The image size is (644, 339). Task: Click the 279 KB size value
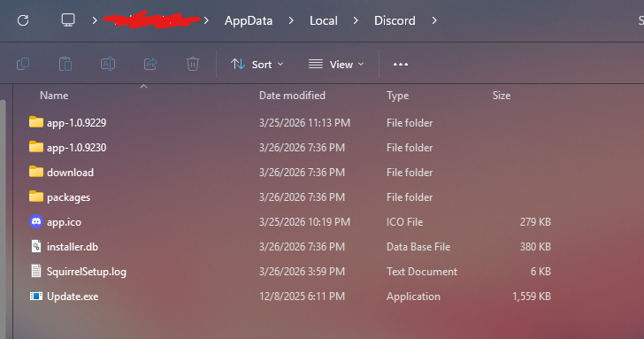(535, 222)
